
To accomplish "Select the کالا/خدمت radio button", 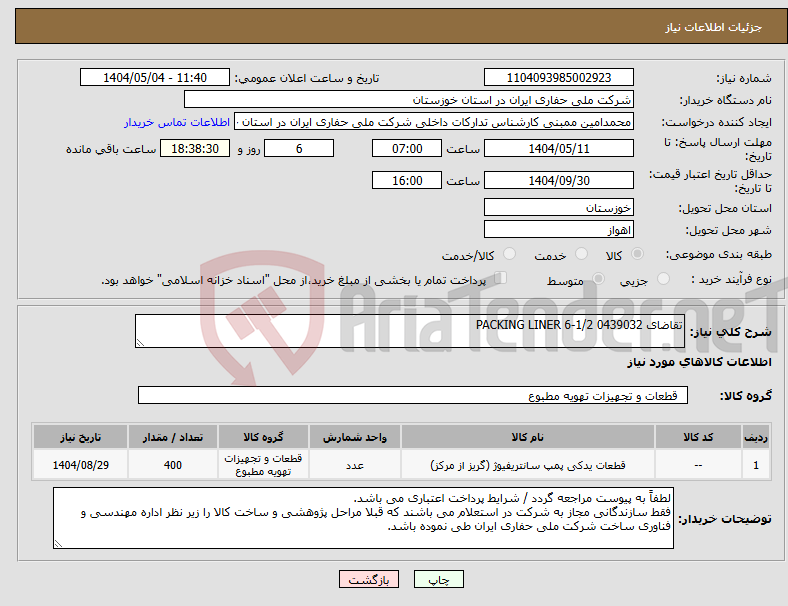I will click(509, 254).
